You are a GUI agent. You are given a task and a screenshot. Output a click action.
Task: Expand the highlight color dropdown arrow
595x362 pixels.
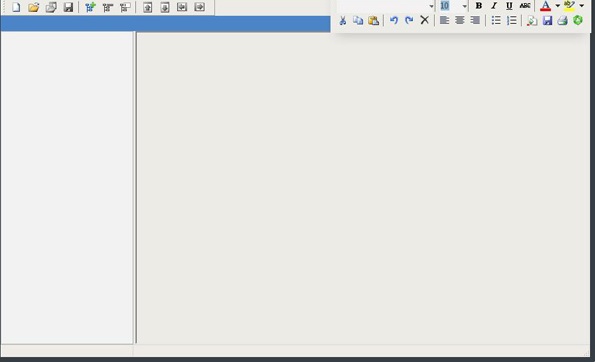581,6
